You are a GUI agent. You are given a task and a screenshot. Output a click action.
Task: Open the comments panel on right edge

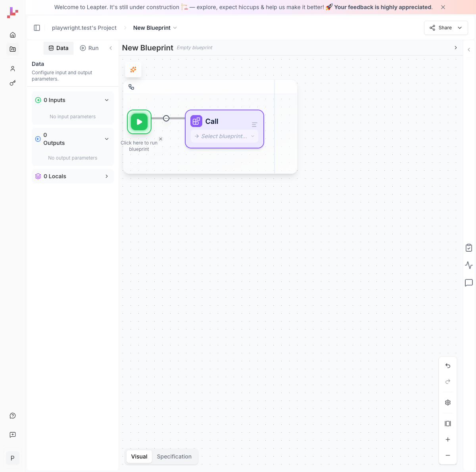pos(468,283)
